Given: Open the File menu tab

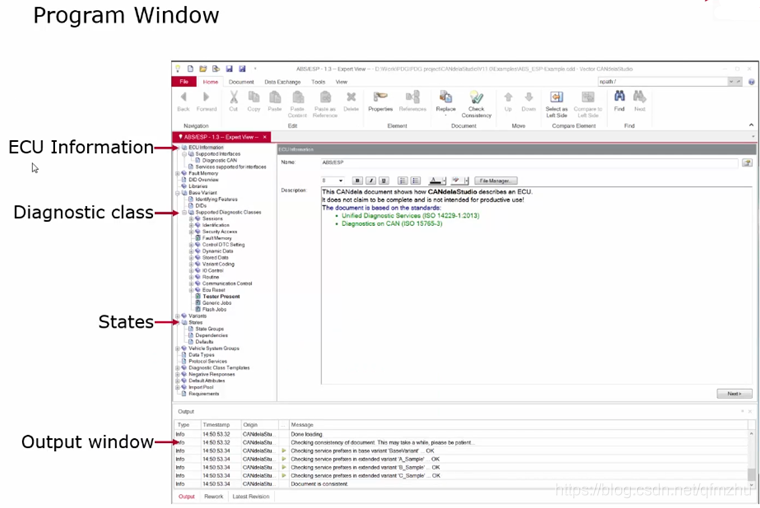Looking at the screenshot, I should [x=184, y=81].
